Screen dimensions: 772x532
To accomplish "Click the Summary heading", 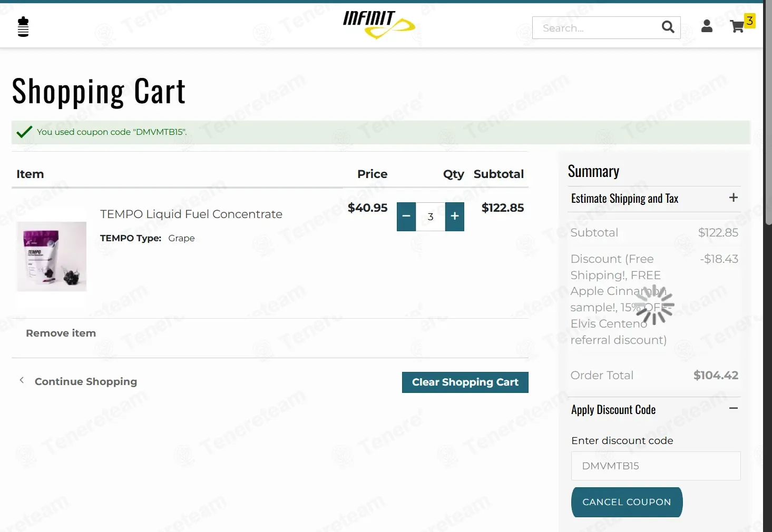I will [x=593, y=172].
